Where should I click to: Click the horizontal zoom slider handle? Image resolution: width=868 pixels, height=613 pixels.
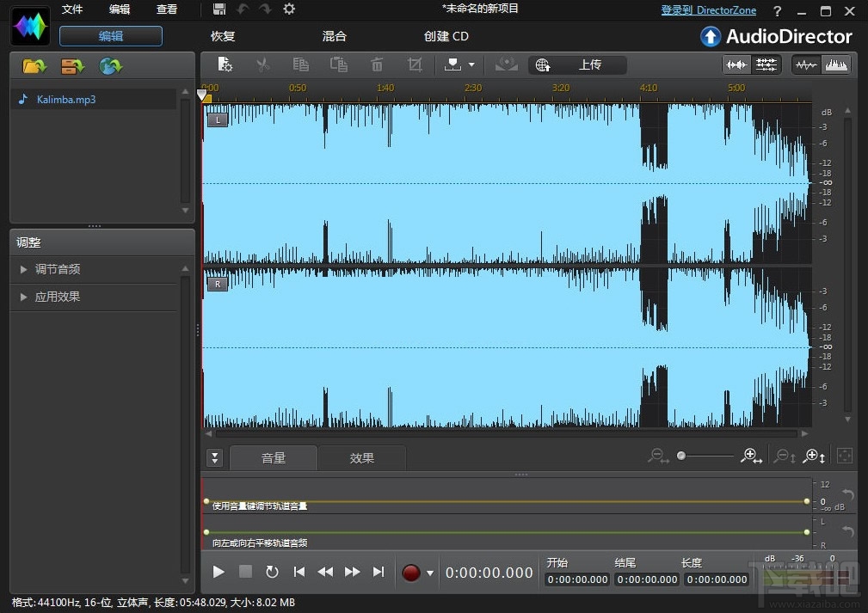coord(681,457)
